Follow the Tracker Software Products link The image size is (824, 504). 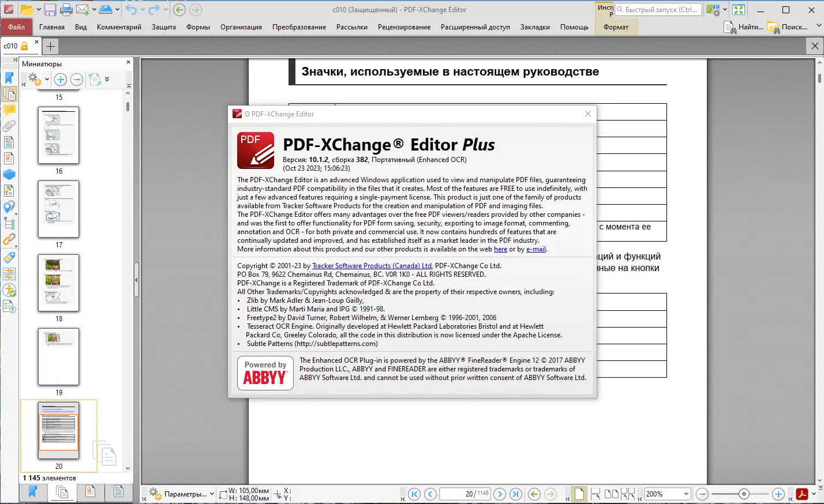click(x=371, y=266)
